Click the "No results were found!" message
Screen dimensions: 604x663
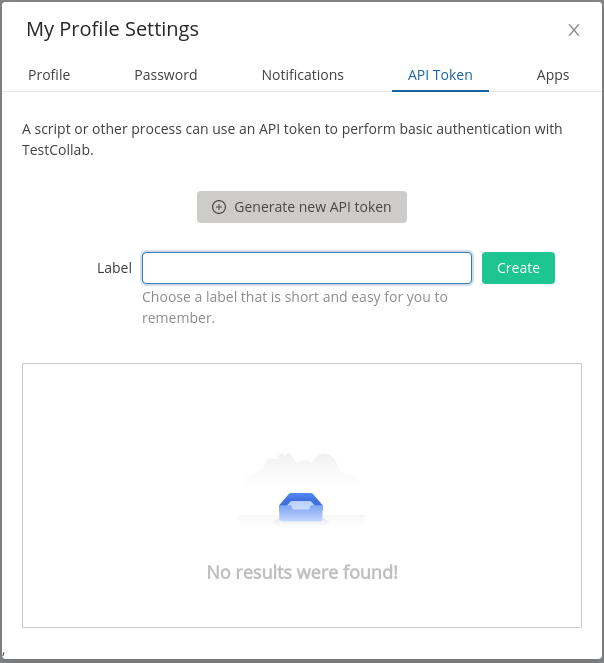point(302,572)
